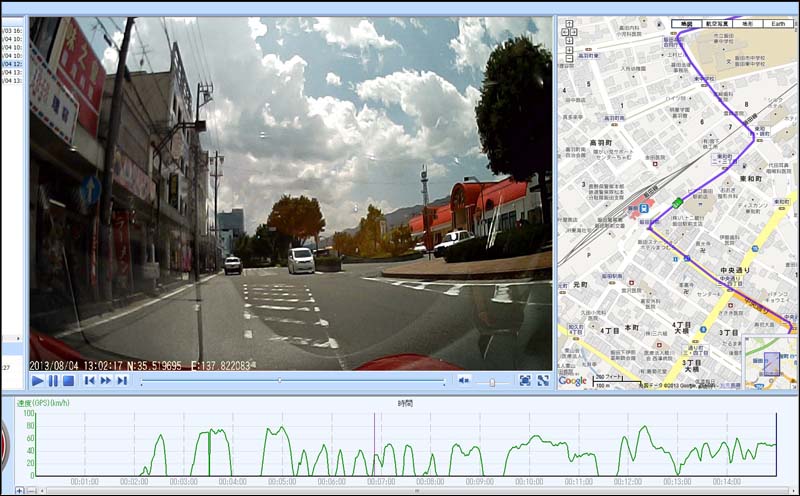Skip to the previous clip
Screen dimensions: 800x496
89,381
